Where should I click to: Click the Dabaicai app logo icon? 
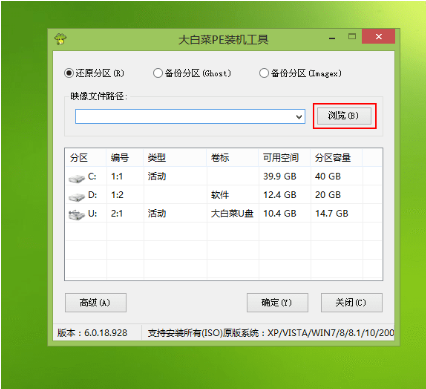pyautogui.click(x=60, y=39)
